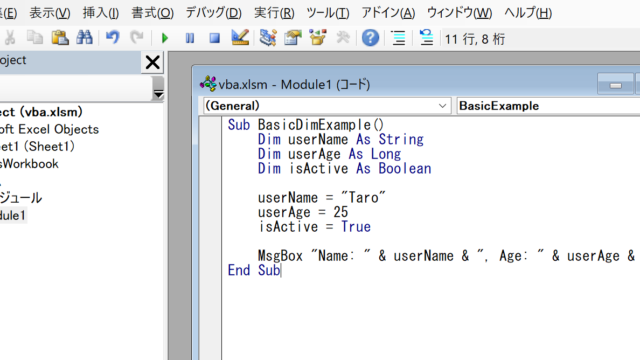The height and width of the screenshot is (360, 640).
Task: Open the Project Explorer icon
Action: pyautogui.click(x=268, y=38)
